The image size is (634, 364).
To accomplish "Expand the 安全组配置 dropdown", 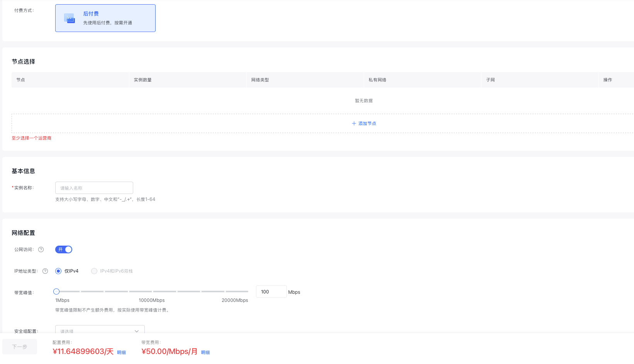I will point(100,331).
